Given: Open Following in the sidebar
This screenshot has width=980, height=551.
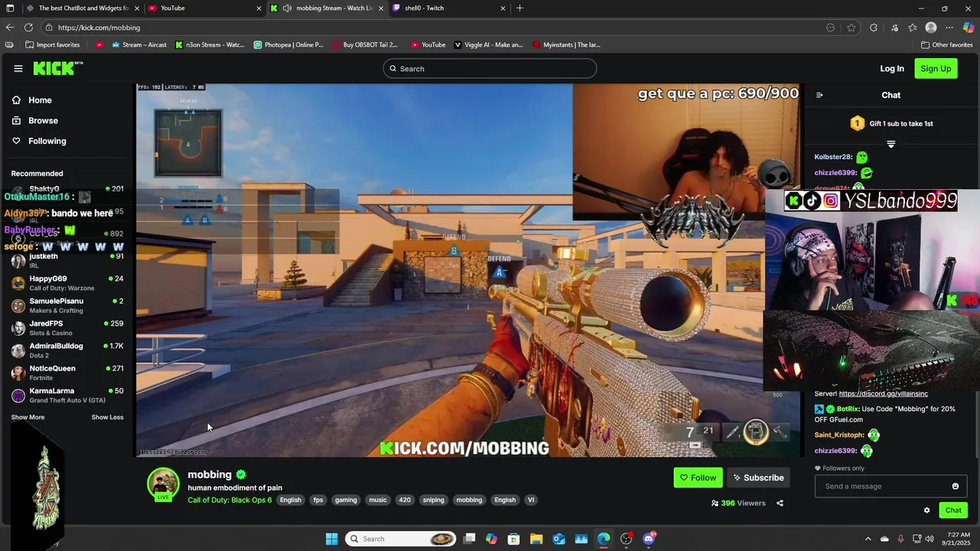Looking at the screenshot, I should pyautogui.click(x=47, y=141).
